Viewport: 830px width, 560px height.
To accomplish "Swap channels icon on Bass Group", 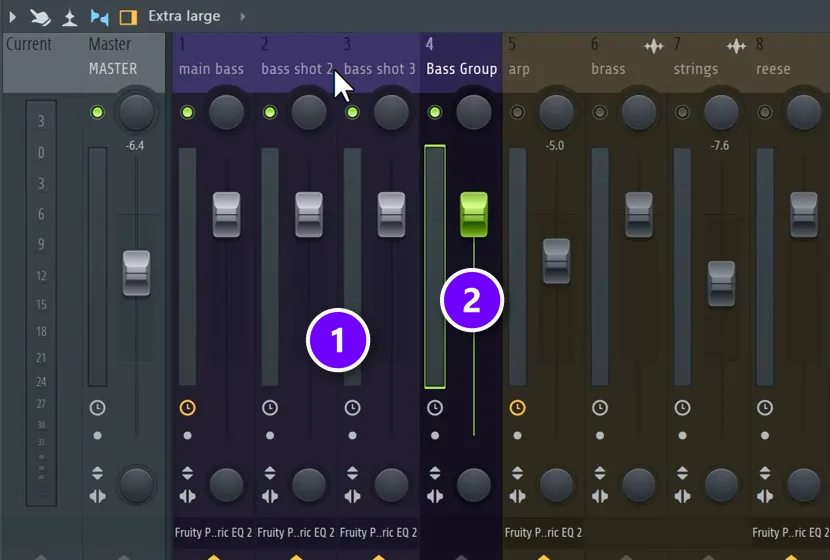I will point(435,496).
